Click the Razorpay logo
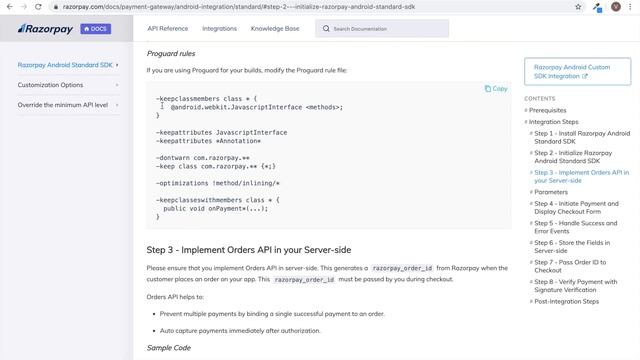 (45, 29)
